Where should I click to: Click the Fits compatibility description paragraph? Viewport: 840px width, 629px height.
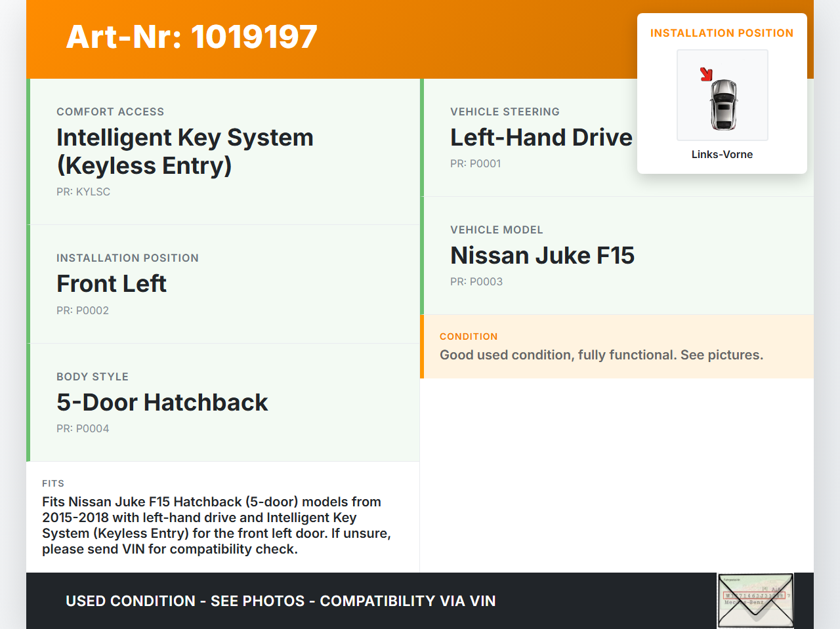click(x=217, y=525)
